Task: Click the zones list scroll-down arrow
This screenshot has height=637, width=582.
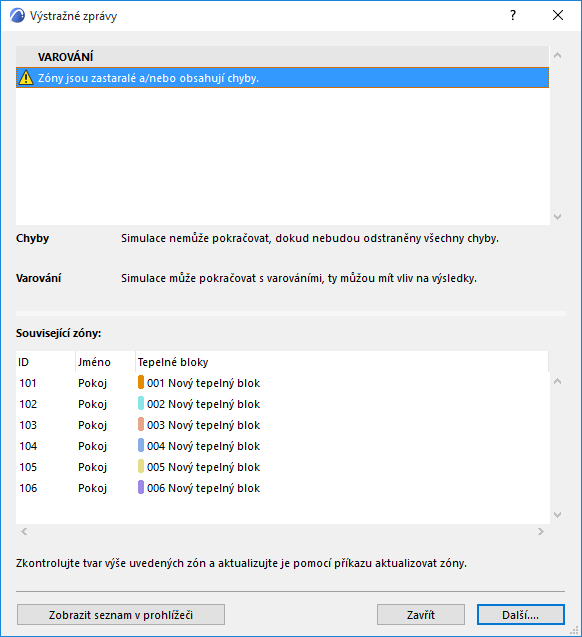Action: pyautogui.click(x=558, y=515)
